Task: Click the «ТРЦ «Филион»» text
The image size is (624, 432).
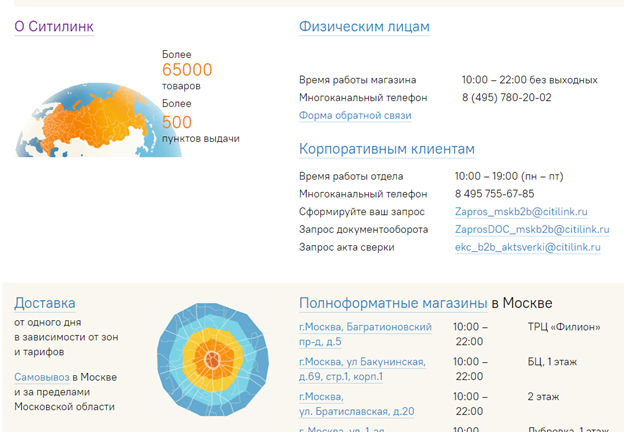Action: pyautogui.click(x=564, y=327)
